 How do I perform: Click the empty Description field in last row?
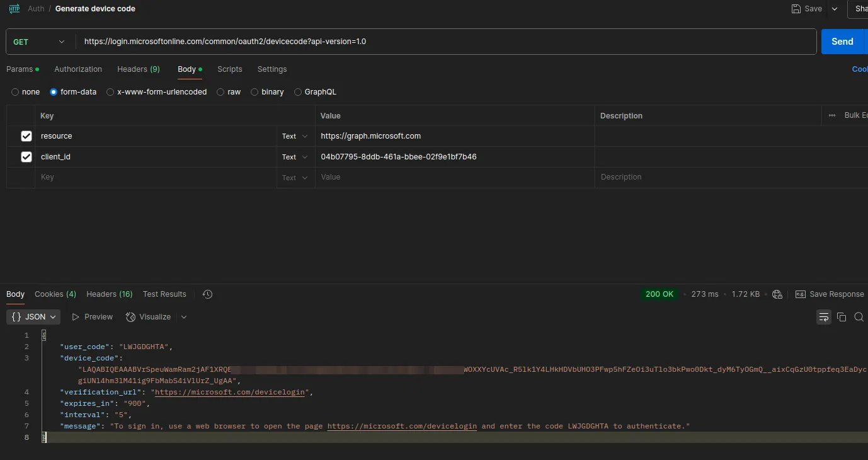tap(731, 178)
